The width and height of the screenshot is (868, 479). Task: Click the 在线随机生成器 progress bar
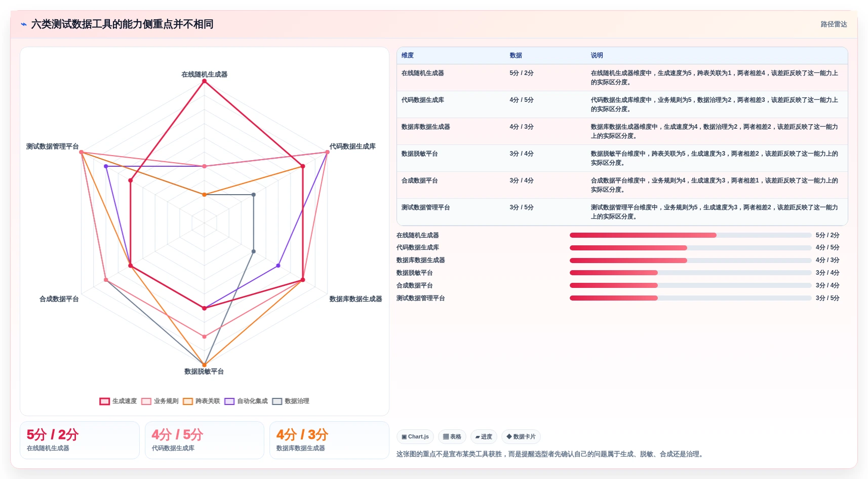691,235
